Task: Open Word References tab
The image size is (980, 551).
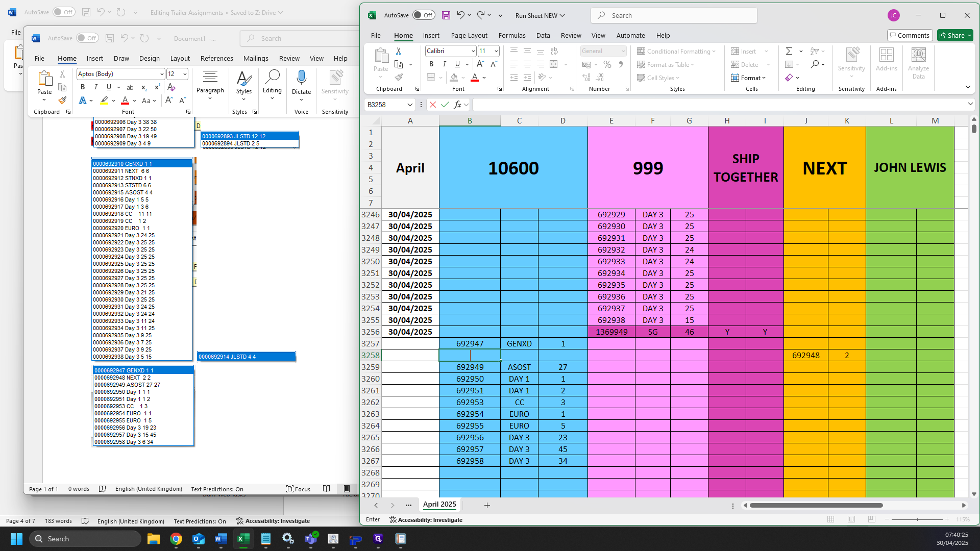Action: [x=217, y=58]
